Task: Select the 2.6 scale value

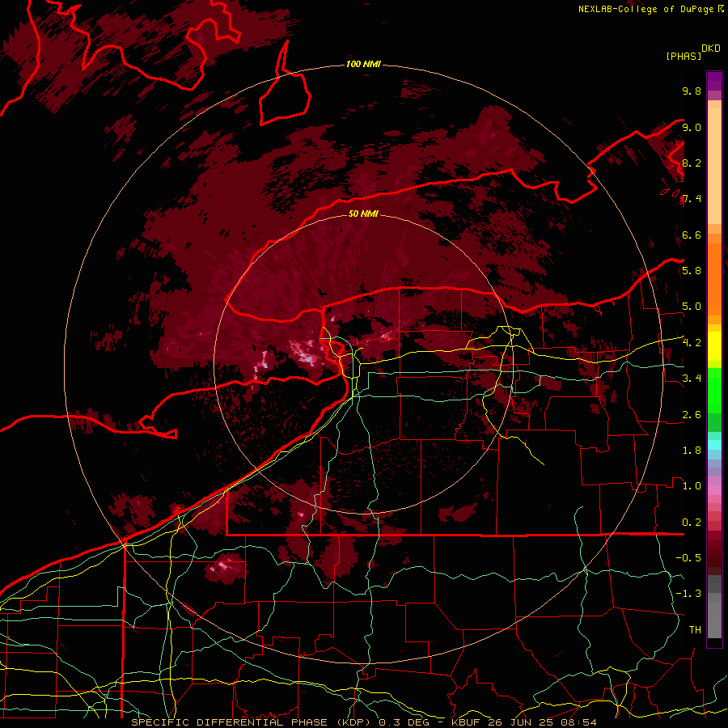Action: (692, 414)
